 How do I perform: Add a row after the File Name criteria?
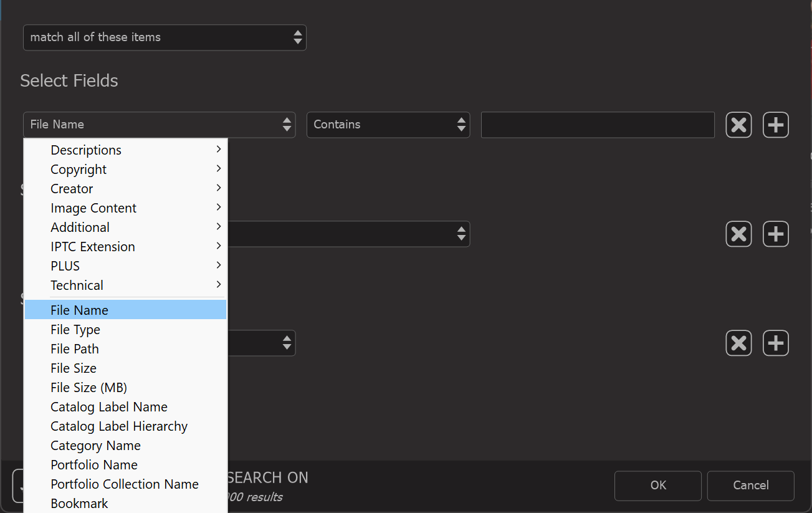(x=776, y=125)
